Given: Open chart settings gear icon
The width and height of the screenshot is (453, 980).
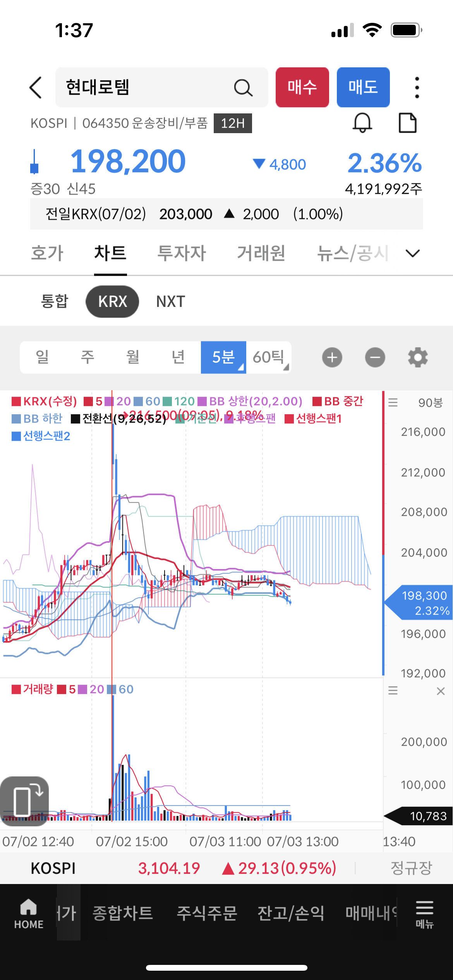Looking at the screenshot, I should [418, 357].
